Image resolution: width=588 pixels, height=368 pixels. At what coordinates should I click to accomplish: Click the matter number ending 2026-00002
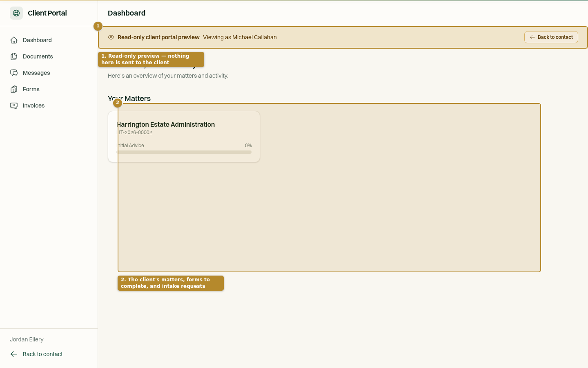click(134, 132)
